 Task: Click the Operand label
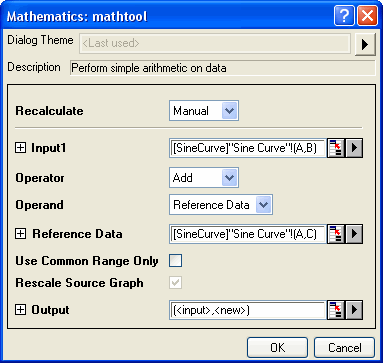(39, 205)
